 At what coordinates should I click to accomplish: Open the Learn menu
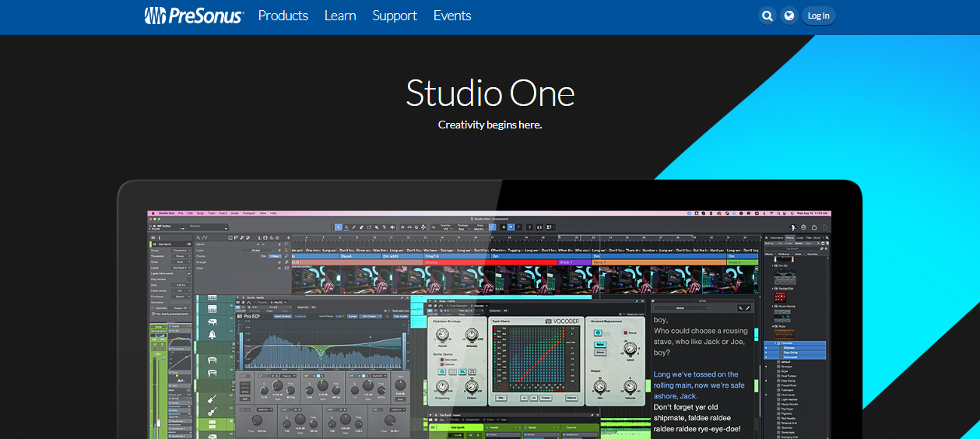[340, 16]
